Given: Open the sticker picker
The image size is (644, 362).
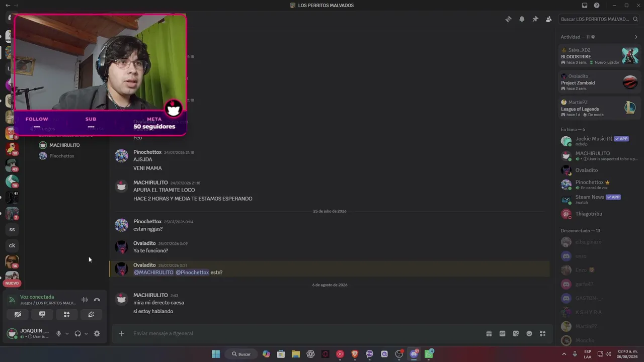Looking at the screenshot, I should [x=516, y=333].
